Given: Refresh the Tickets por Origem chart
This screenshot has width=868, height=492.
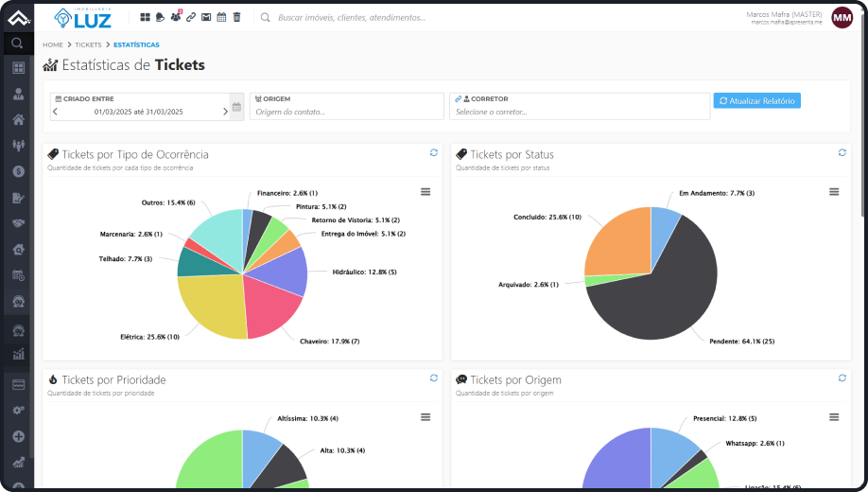Looking at the screenshot, I should (x=842, y=378).
